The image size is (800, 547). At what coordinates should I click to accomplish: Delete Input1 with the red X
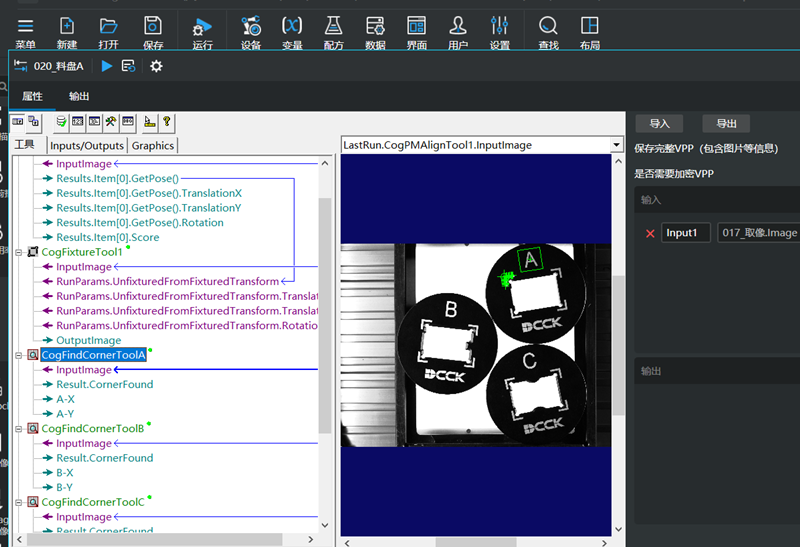point(650,233)
